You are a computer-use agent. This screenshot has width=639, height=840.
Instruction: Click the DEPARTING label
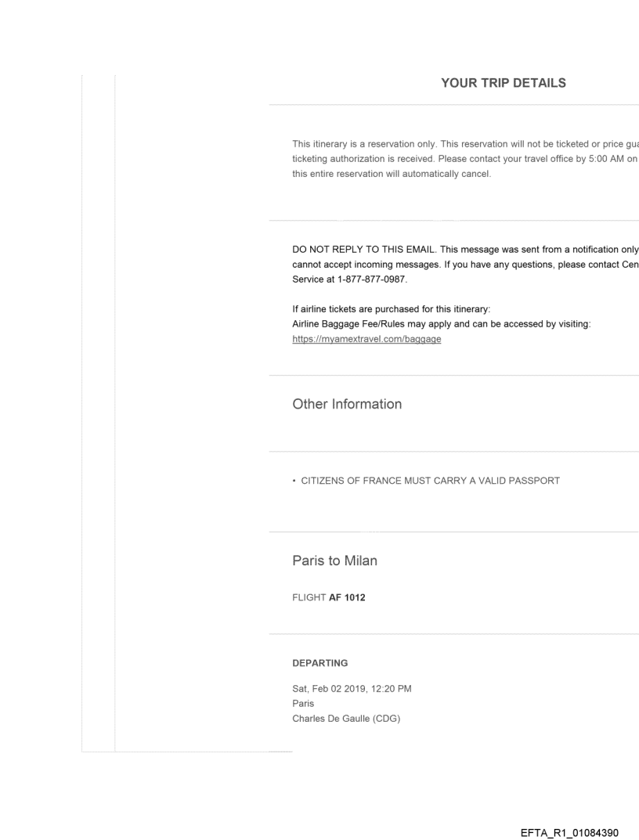(319, 662)
